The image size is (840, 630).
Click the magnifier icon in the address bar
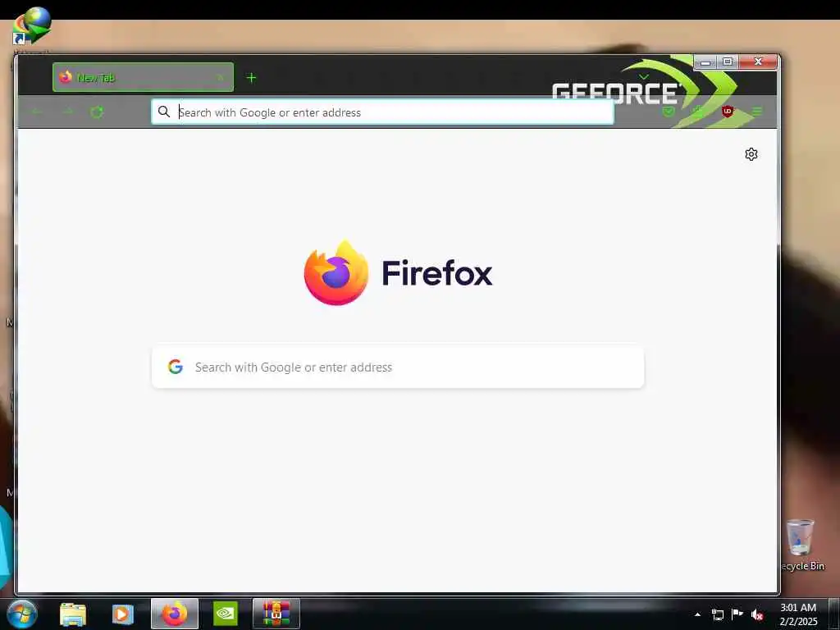(x=164, y=112)
